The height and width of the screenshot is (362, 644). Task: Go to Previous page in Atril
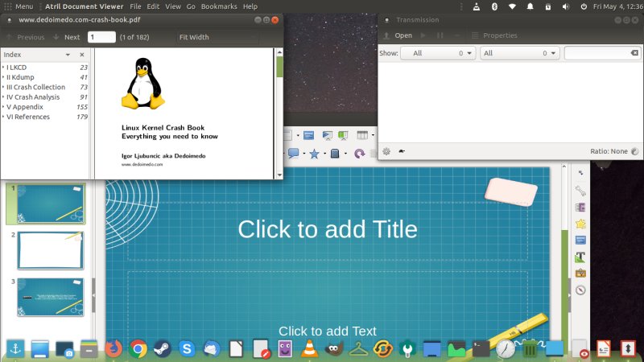26,37
